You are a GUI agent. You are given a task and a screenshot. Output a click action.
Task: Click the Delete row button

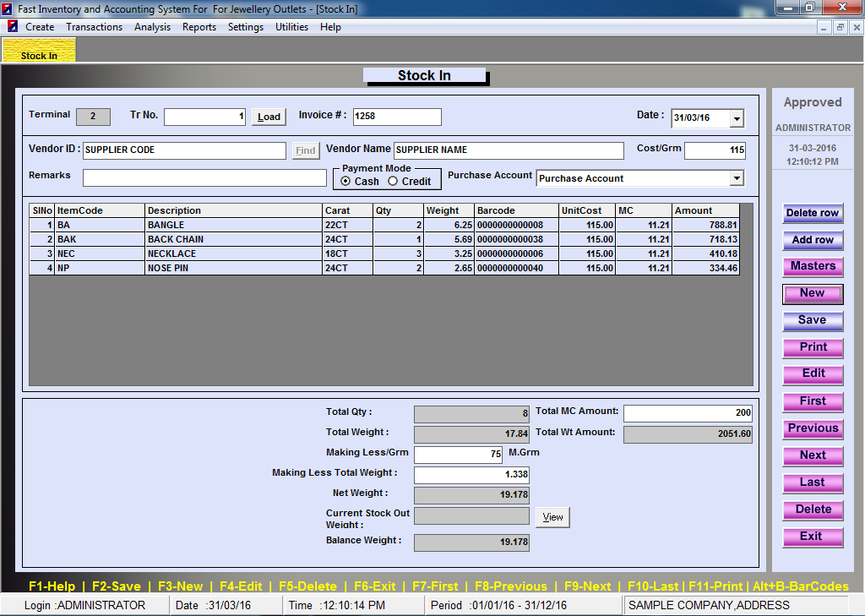pos(812,213)
